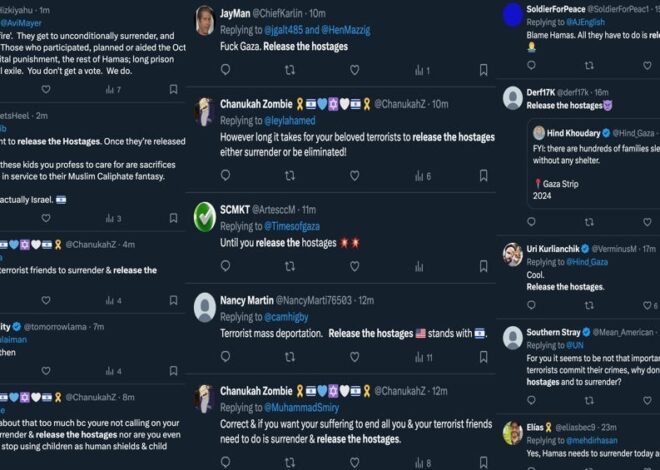
Task: Open view stats on Nancy Martin's tweet
Action: 422,357
